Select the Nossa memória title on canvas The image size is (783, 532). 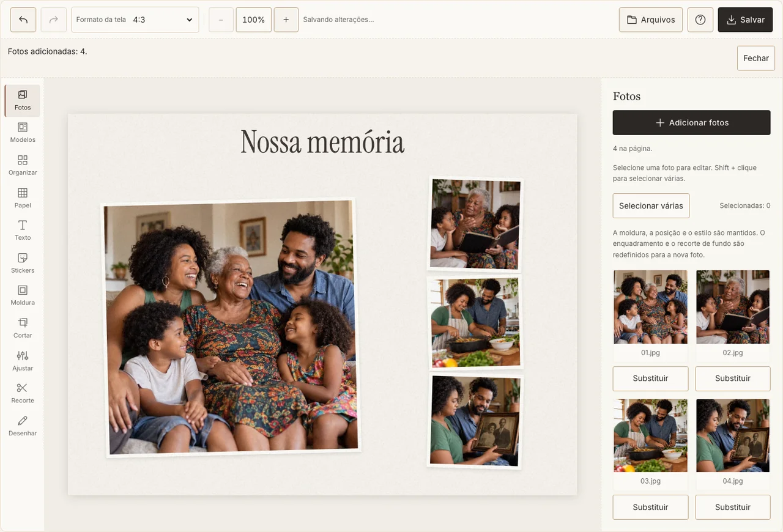point(322,142)
